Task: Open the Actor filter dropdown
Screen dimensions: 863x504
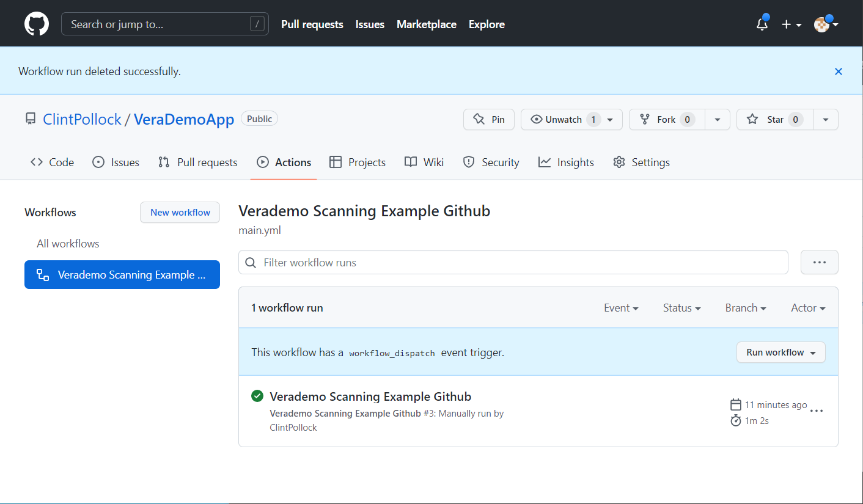Action: point(808,308)
